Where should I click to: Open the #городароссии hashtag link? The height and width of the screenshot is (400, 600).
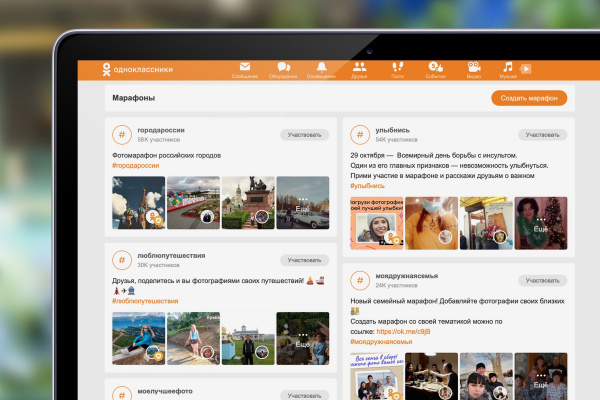tap(136, 165)
